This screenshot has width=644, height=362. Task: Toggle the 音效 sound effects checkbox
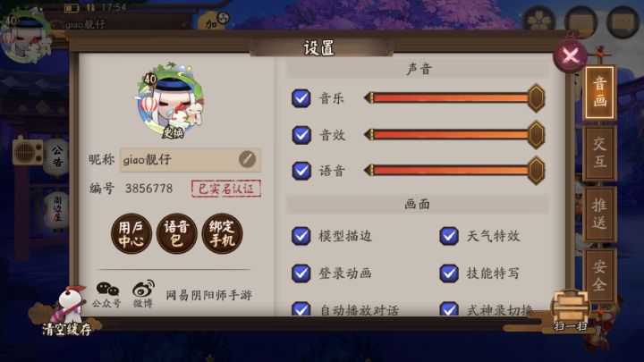(301, 135)
